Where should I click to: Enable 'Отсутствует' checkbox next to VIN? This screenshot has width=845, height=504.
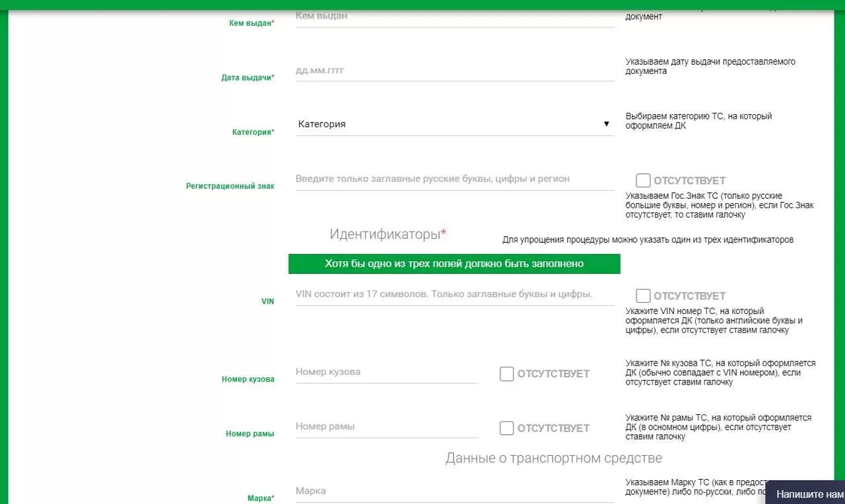(643, 296)
